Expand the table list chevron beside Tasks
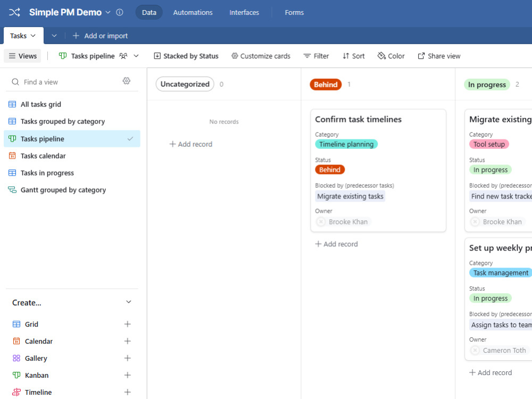Viewport: 532px width, 399px height. (x=54, y=36)
